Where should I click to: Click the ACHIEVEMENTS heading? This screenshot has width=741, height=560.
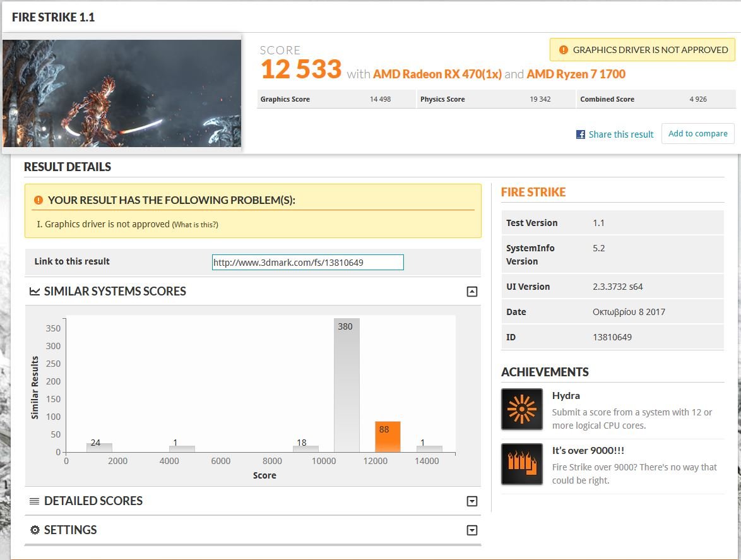pos(545,372)
